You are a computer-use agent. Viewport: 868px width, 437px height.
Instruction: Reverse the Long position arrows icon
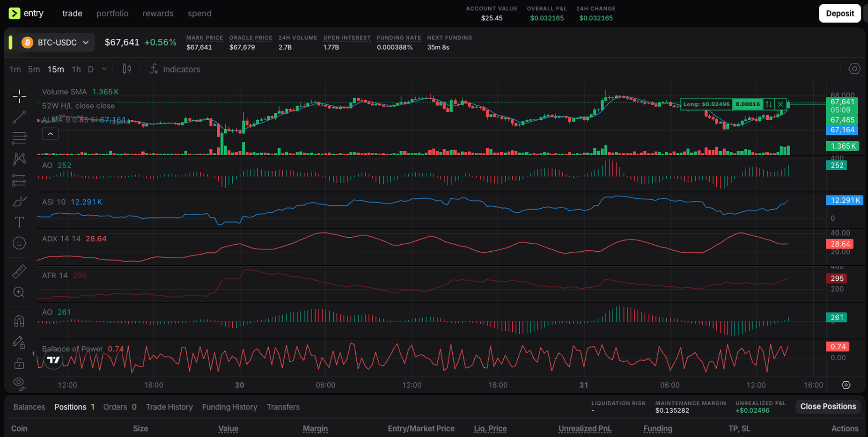pos(769,104)
